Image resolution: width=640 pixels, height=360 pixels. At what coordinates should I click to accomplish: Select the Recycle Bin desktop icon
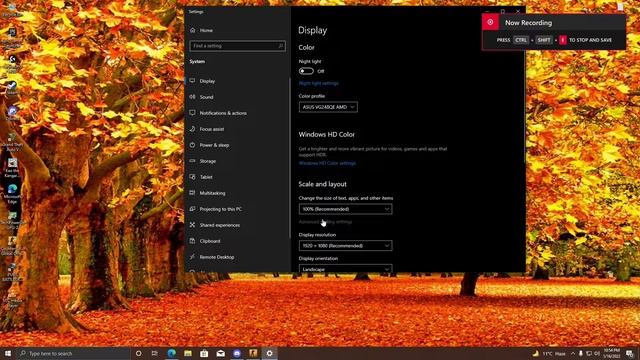pyautogui.click(x=12, y=10)
